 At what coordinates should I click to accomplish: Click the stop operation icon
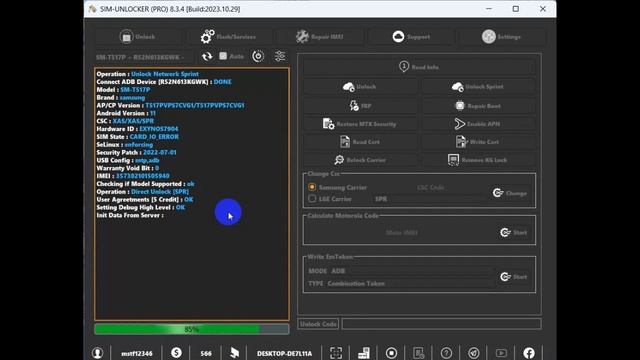[391, 353]
